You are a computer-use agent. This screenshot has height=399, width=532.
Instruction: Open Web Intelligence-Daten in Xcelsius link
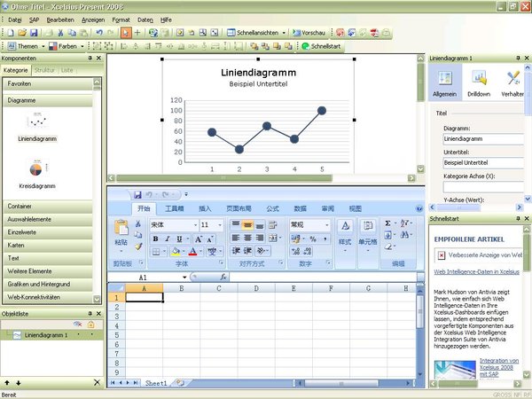[476, 272]
